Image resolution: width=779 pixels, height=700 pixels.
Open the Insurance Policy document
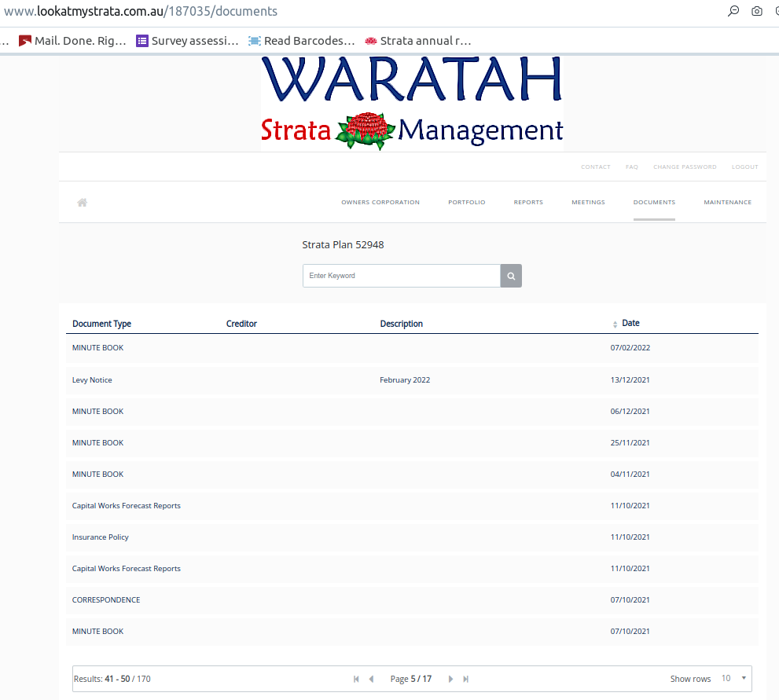click(412, 537)
